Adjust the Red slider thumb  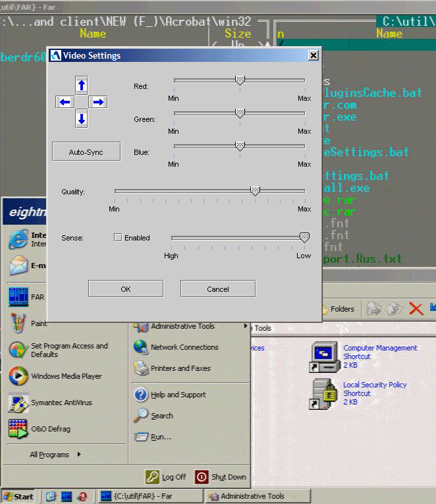click(x=240, y=80)
